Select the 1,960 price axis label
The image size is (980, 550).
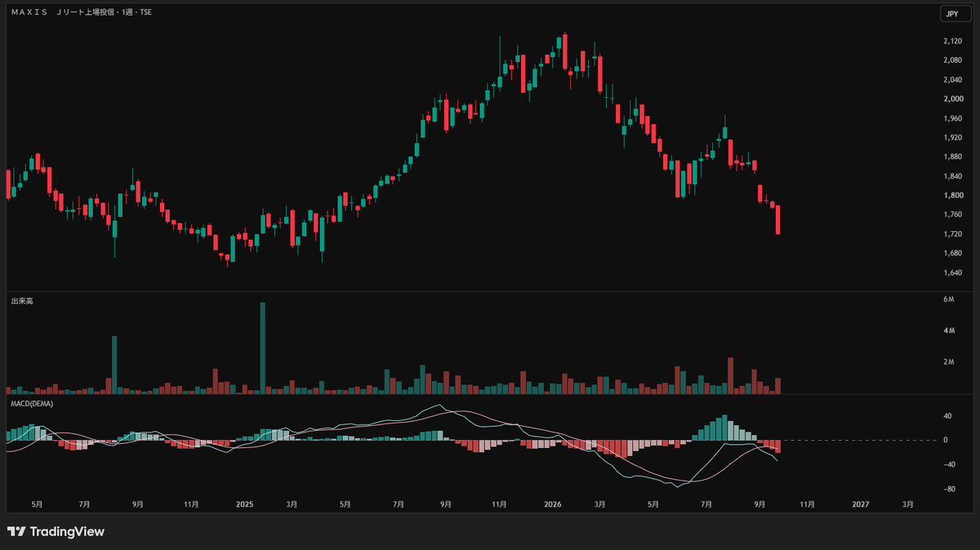(951, 118)
